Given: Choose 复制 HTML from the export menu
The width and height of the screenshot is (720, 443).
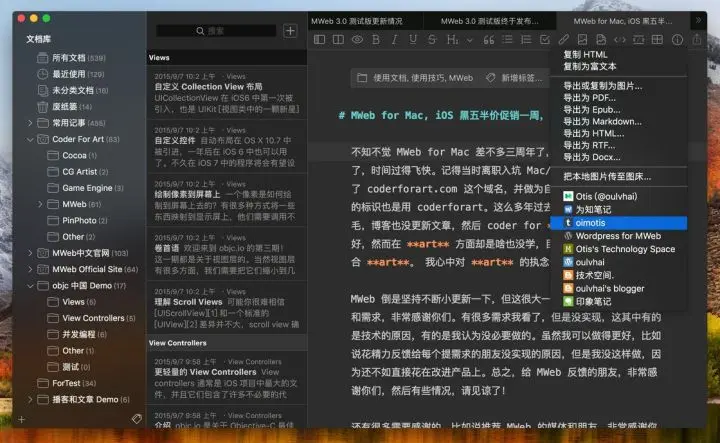Looking at the screenshot, I should click(x=619, y=55).
